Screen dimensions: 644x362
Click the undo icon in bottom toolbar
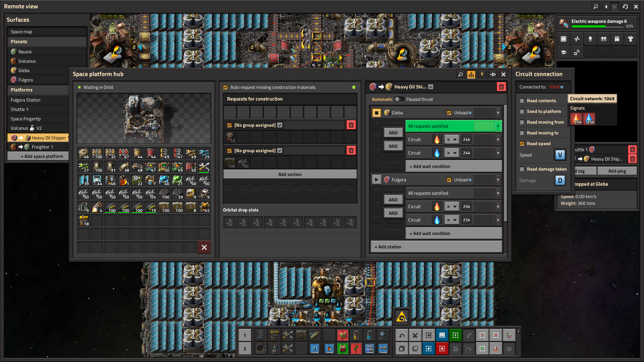coord(401,335)
